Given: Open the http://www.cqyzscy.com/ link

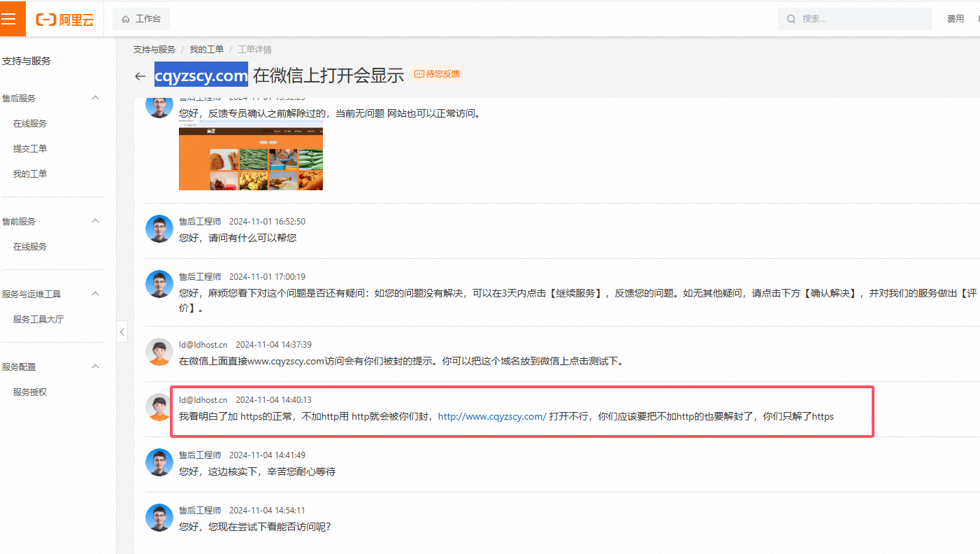Looking at the screenshot, I should (x=492, y=417).
